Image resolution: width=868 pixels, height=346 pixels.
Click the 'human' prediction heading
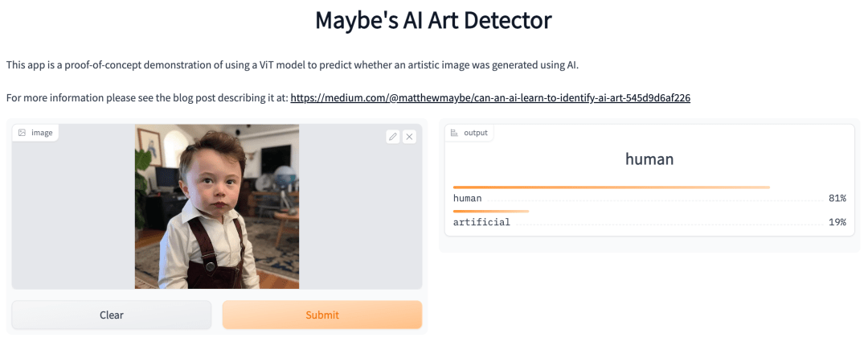point(649,159)
